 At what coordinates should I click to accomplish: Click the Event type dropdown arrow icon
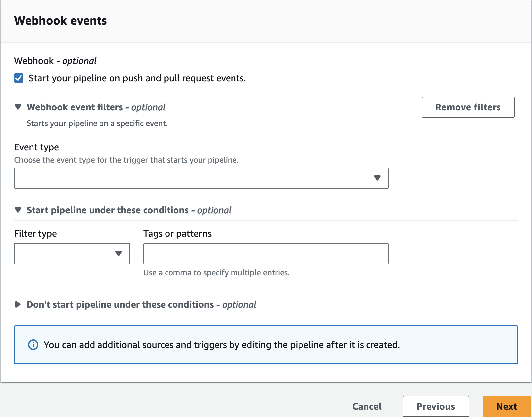pos(377,178)
